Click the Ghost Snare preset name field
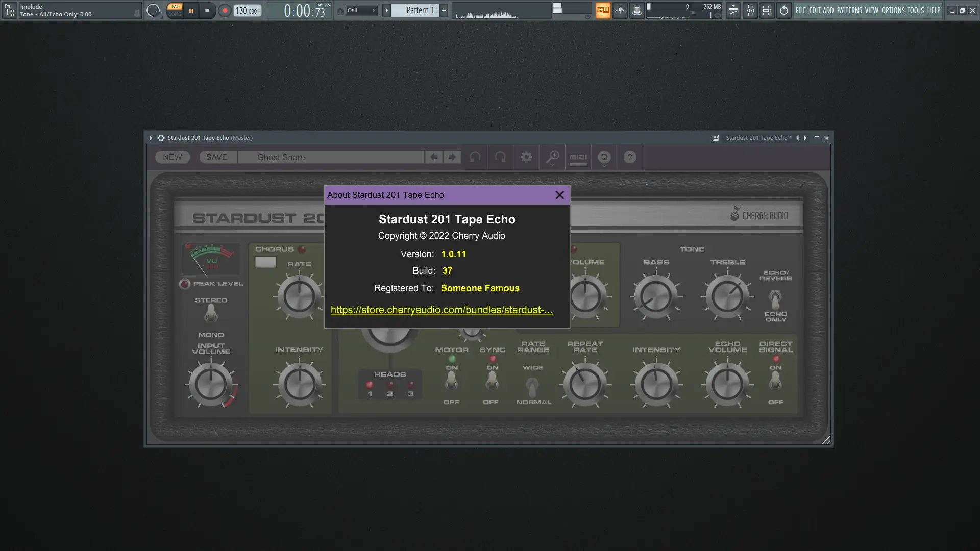Screen dimensions: 980x551 pyautogui.click(x=332, y=157)
